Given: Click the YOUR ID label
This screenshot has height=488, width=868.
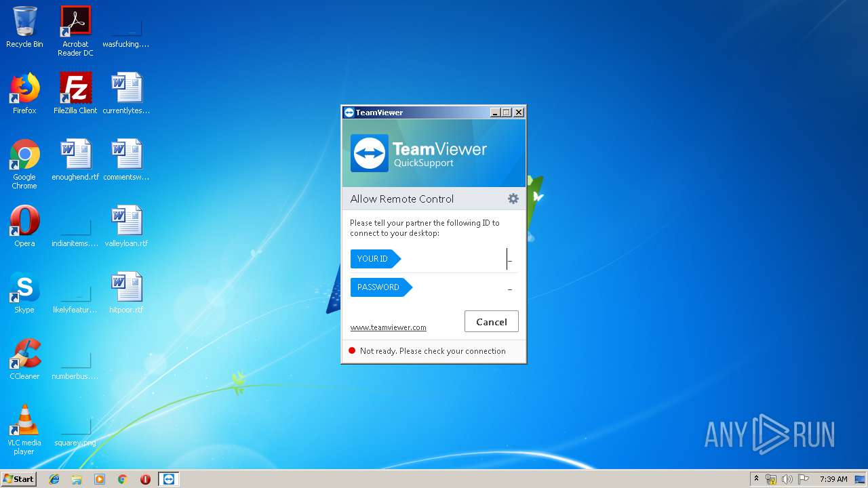Looking at the screenshot, I should [376, 259].
